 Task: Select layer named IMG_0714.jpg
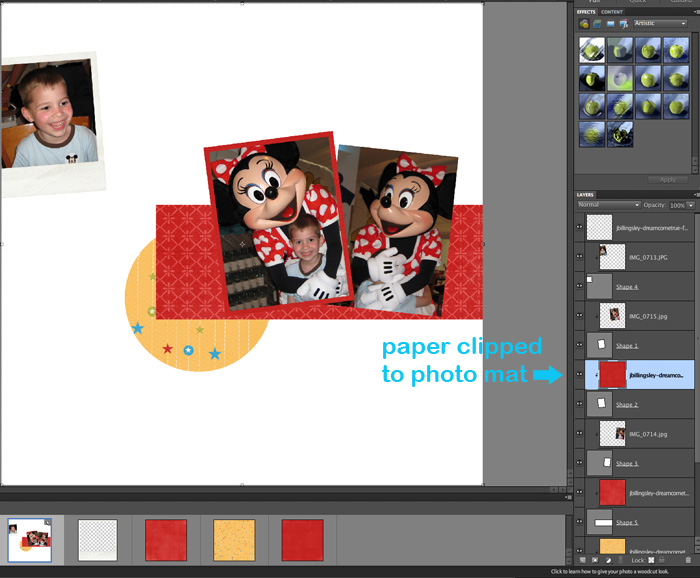[x=648, y=434]
